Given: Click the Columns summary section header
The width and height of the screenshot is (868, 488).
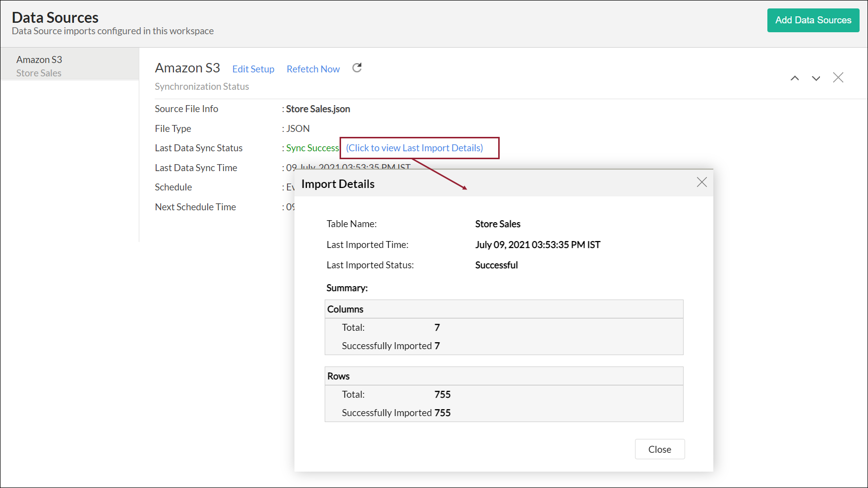Looking at the screenshot, I should coord(346,309).
